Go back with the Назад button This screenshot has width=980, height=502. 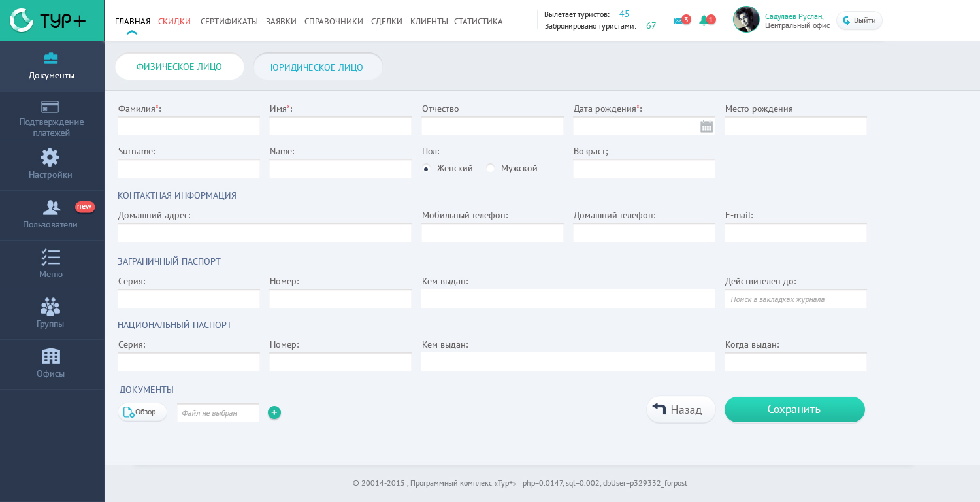tap(681, 409)
